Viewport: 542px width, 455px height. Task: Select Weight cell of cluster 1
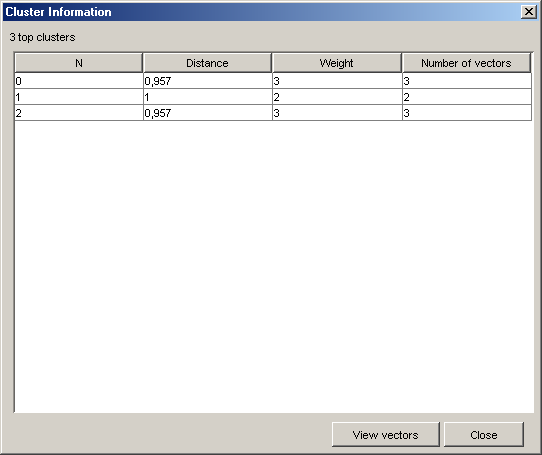pos(337,97)
